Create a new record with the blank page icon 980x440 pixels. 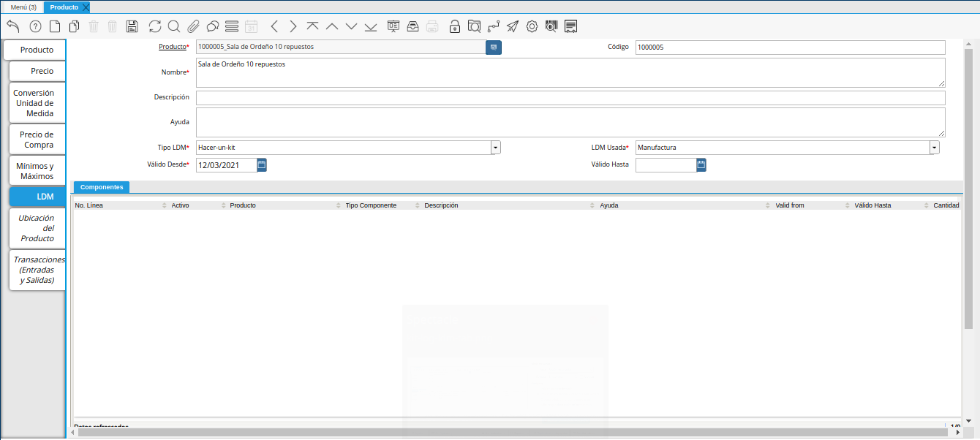55,26
